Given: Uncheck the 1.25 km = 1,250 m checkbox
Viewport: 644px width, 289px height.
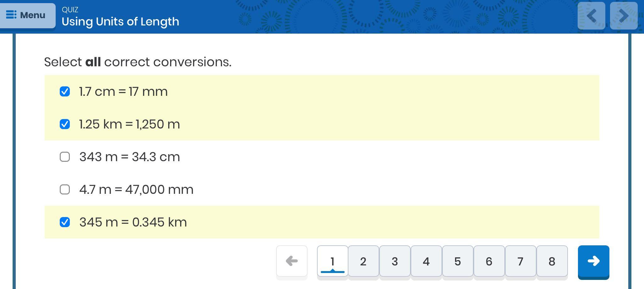Looking at the screenshot, I should 65,124.
